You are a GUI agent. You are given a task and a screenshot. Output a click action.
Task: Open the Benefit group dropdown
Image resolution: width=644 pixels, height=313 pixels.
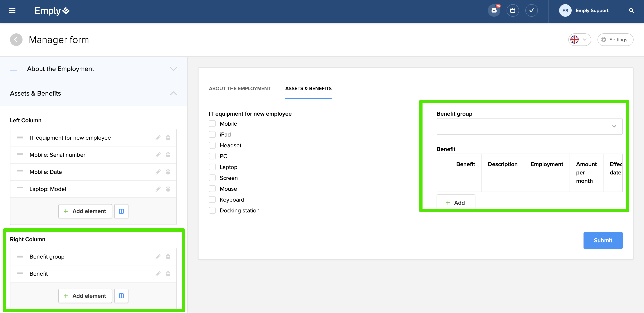point(529,126)
